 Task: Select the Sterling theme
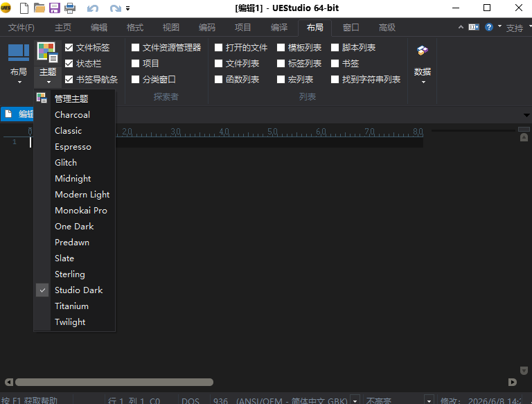tap(75, 274)
